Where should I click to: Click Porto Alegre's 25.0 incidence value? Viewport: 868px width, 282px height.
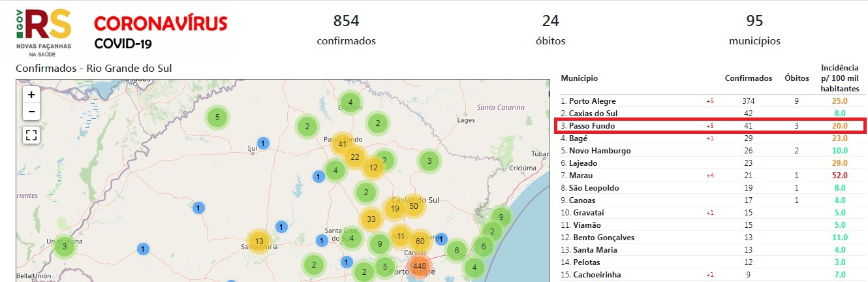839,101
